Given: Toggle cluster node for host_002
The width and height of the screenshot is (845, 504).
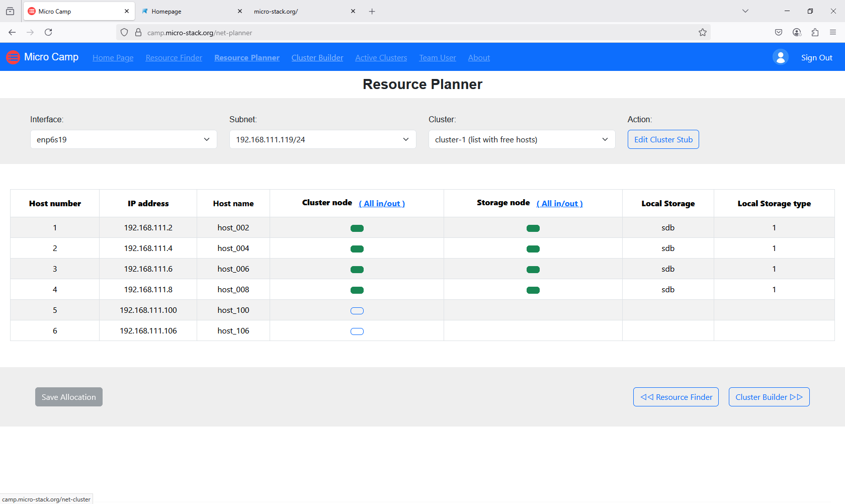Looking at the screenshot, I should tap(357, 228).
